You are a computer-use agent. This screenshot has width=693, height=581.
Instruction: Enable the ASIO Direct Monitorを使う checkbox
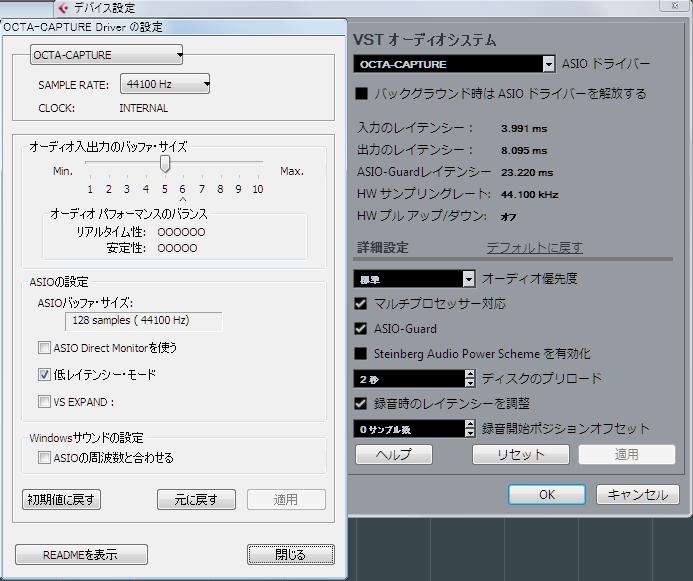(x=44, y=348)
